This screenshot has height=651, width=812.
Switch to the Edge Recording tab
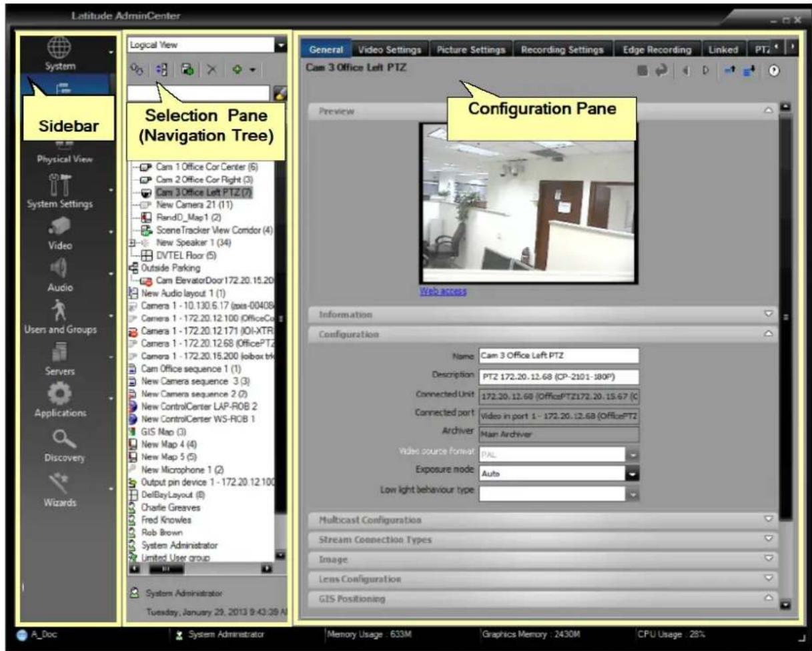[x=657, y=49]
